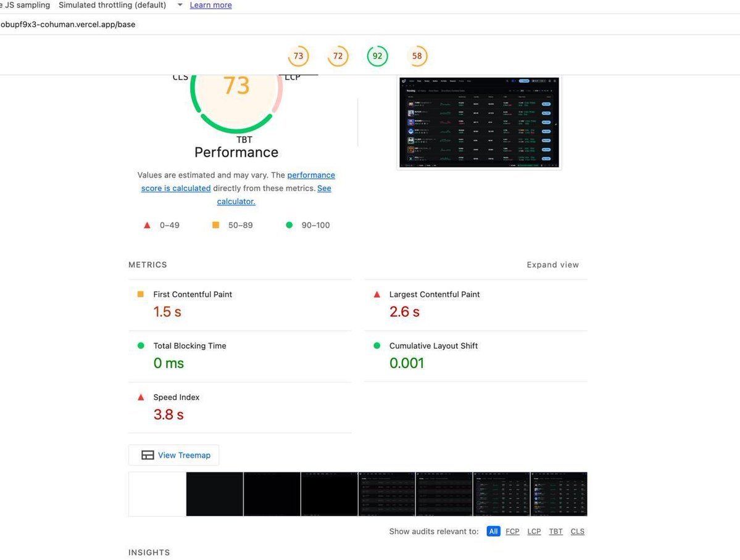Click green circle icon beside Total Blocking Time
Image resolution: width=740 pixels, height=560 pixels.
(141, 345)
